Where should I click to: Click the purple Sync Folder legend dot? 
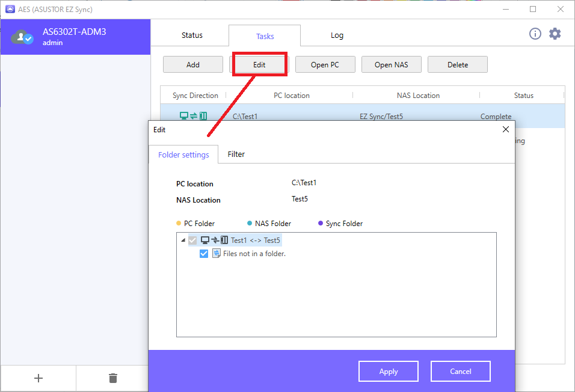[x=321, y=223]
